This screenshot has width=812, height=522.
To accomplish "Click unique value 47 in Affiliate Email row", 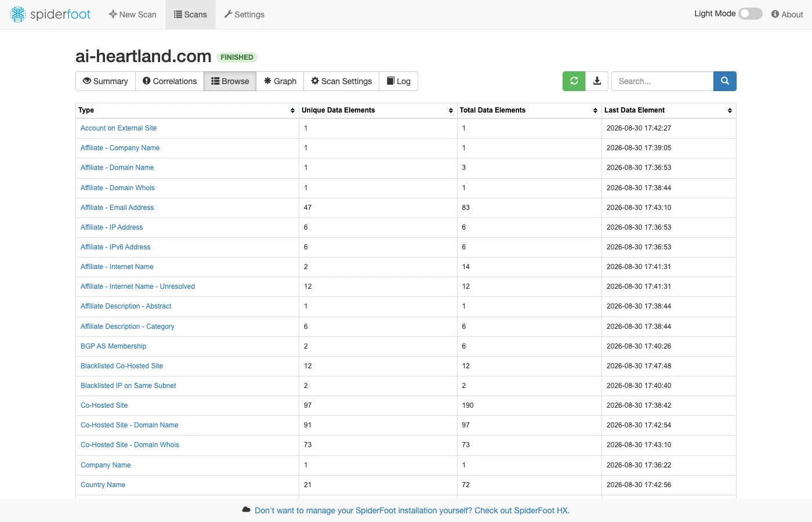I will (x=307, y=208).
